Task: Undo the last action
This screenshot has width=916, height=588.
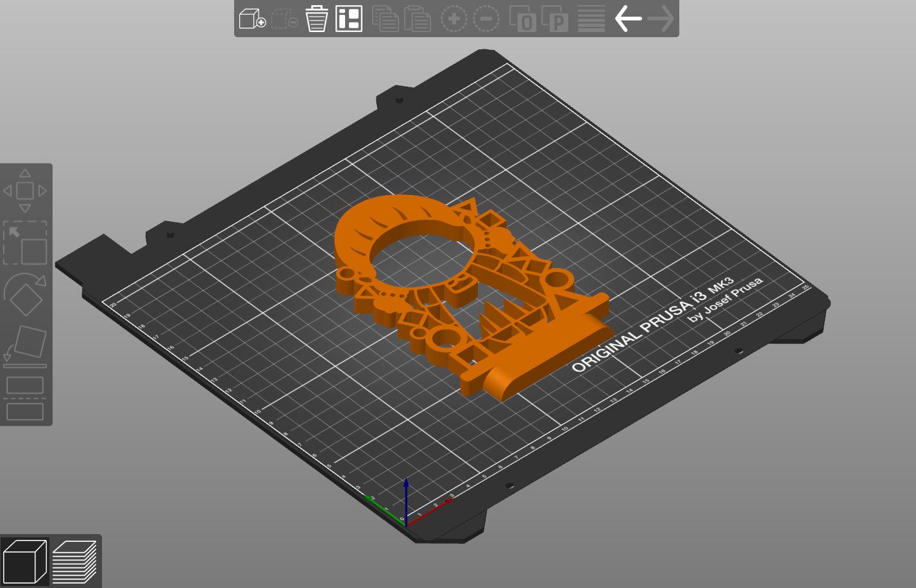Action: 627,18
